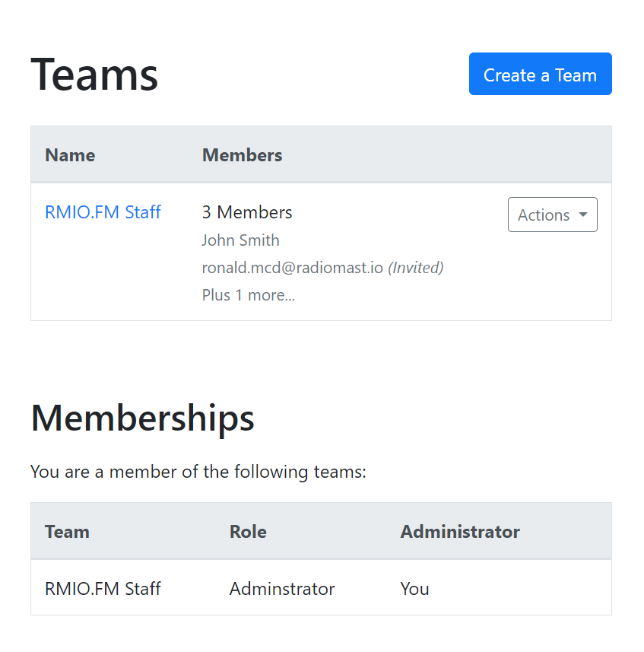The image size is (644, 652).
Task: Click the Teams page heading
Action: (94, 75)
